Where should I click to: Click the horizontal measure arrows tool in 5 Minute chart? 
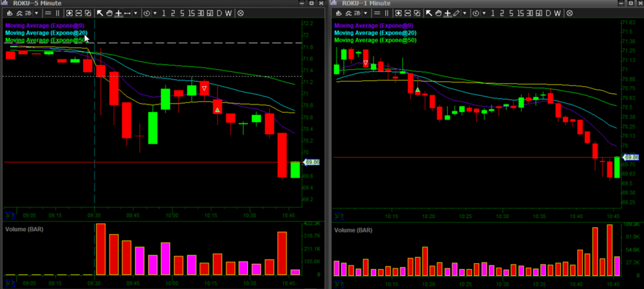pyautogui.click(x=127, y=13)
